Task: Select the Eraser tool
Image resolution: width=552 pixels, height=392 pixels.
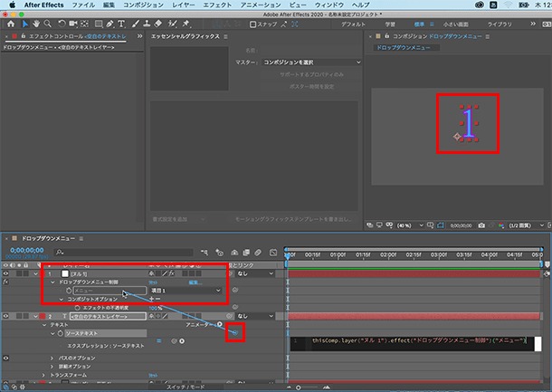Action: (158, 24)
